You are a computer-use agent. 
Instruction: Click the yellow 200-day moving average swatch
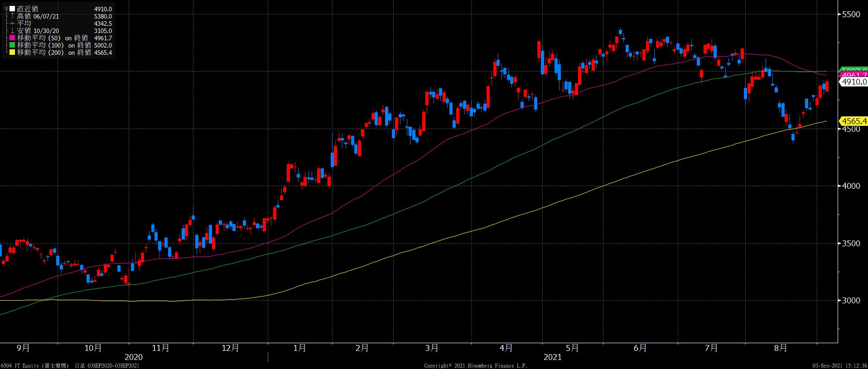[12, 53]
